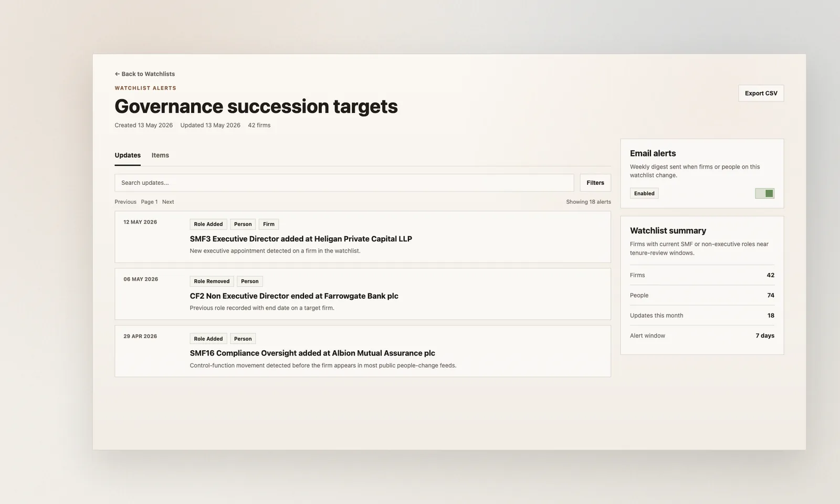Click Role Added tag on 29 Apr alert

click(x=208, y=339)
